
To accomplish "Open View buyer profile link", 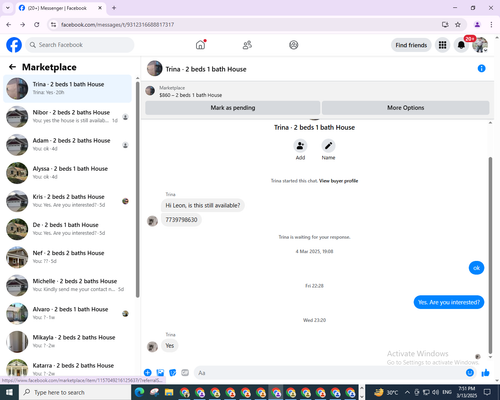I will pyautogui.click(x=338, y=181).
